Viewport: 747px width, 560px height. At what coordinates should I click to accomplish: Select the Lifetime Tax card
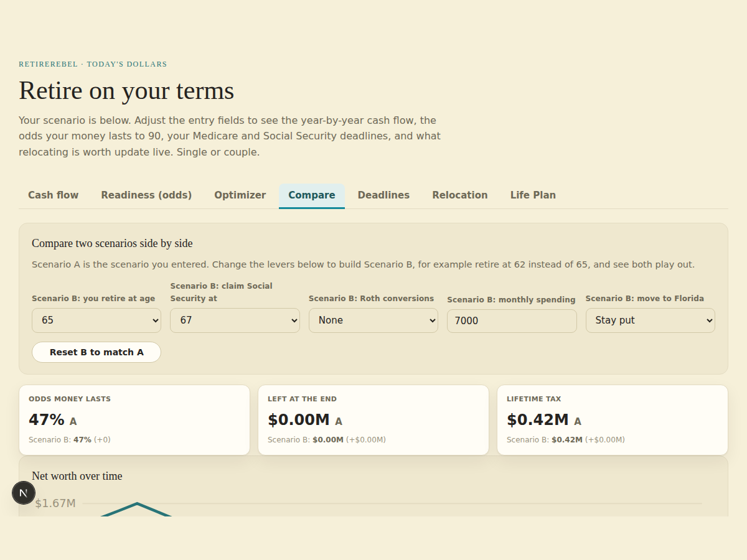[613, 420]
